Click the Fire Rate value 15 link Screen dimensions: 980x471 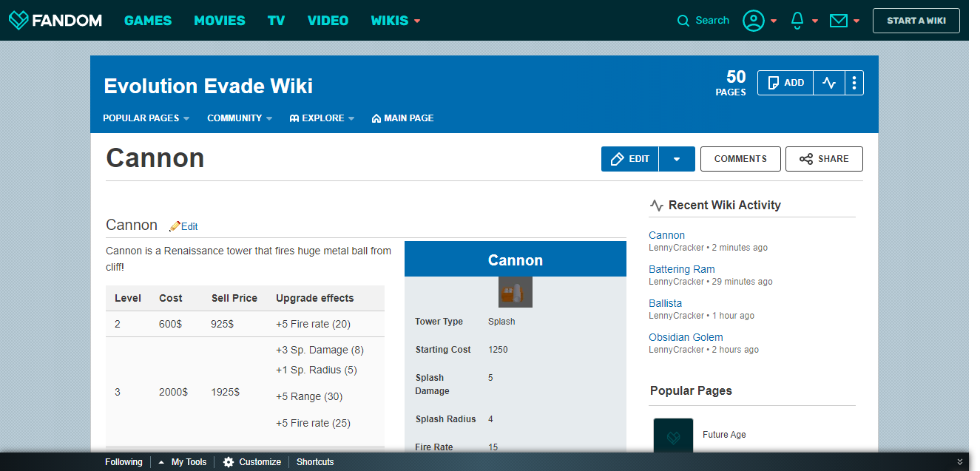click(493, 447)
